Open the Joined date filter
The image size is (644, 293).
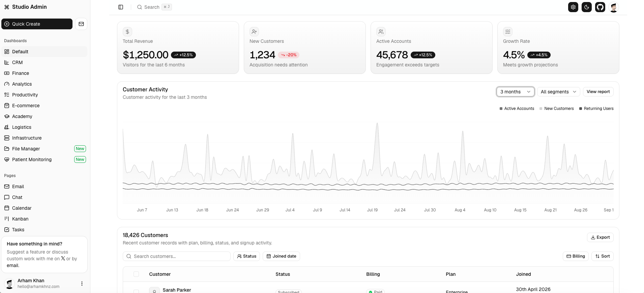tap(281, 256)
